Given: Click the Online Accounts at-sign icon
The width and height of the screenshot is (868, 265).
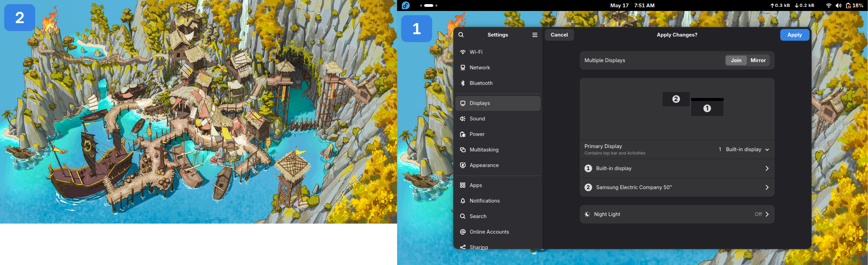Looking at the screenshot, I should click(463, 232).
